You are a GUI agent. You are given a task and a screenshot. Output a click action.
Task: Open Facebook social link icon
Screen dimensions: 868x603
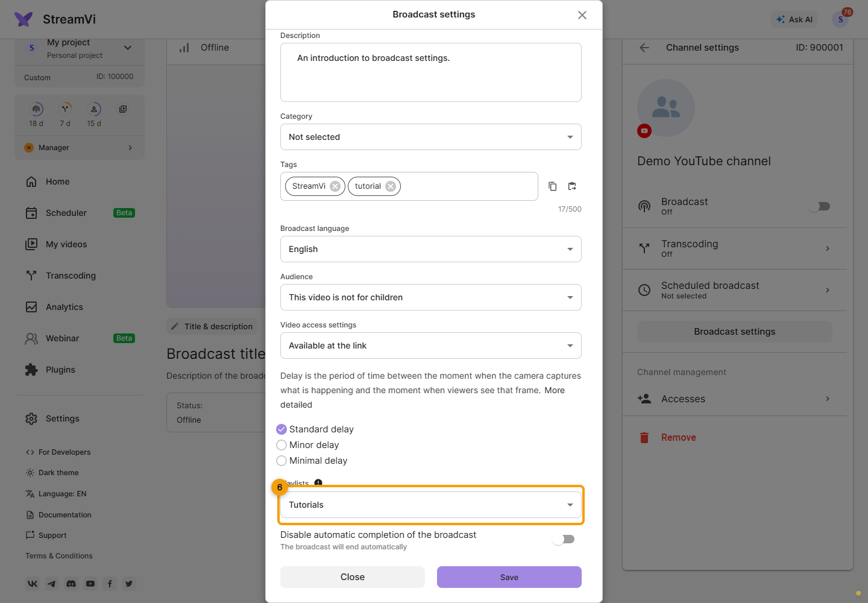click(110, 584)
